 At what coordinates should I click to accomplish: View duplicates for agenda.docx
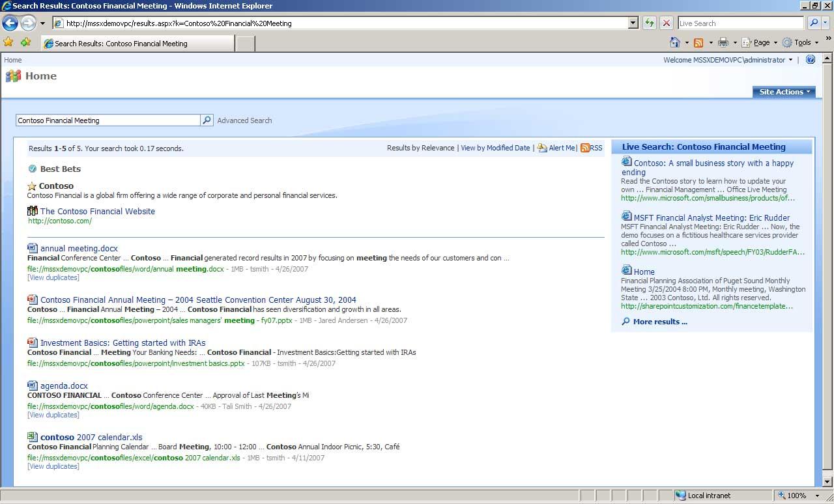53,415
